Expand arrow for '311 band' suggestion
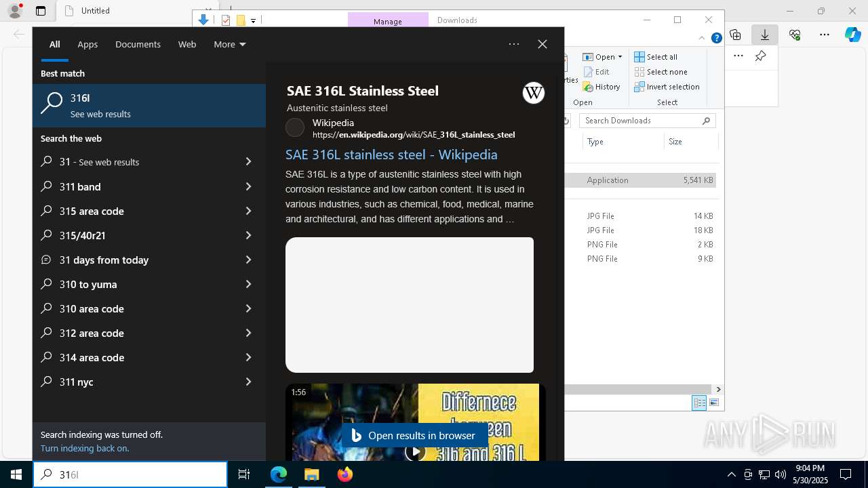This screenshot has height=488, width=868. click(x=248, y=186)
